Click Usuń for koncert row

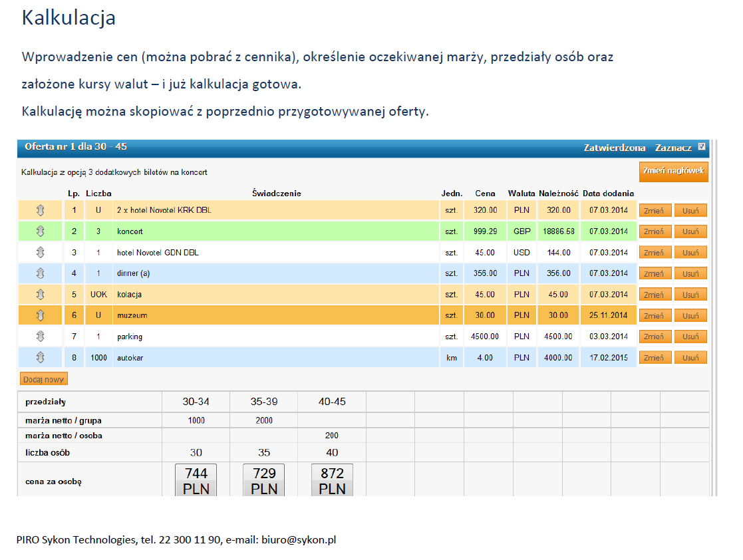[690, 231]
